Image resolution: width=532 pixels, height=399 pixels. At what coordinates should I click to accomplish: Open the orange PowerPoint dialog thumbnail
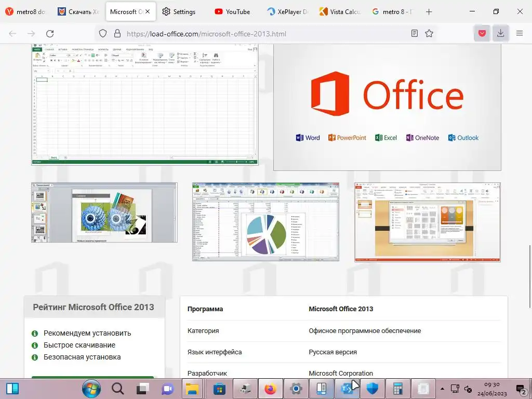click(x=428, y=222)
